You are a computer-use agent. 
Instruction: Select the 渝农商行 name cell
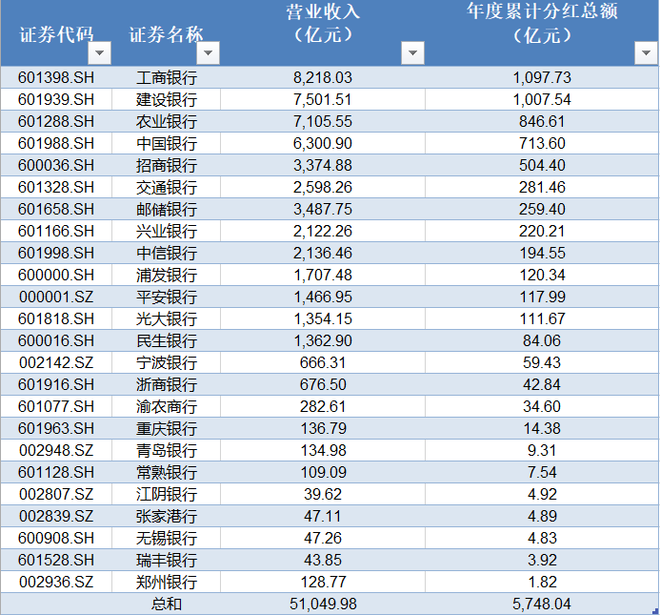pyautogui.click(x=166, y=407)
